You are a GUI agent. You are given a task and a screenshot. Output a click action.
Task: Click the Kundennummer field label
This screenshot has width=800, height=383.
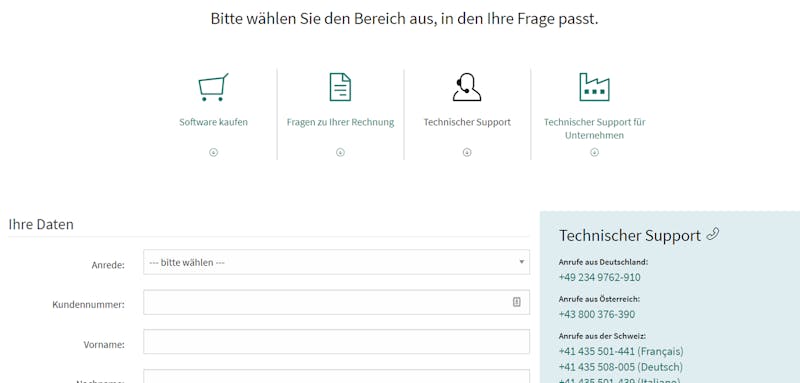tap(88, 305)
